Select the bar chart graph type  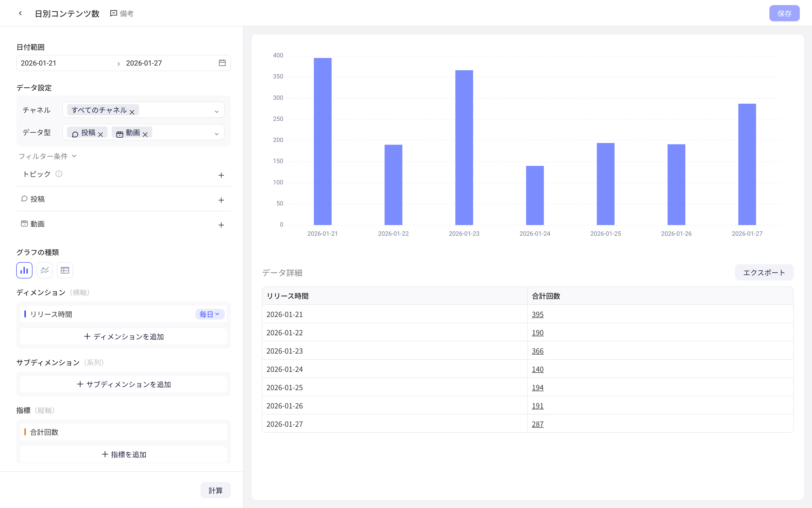24,270
